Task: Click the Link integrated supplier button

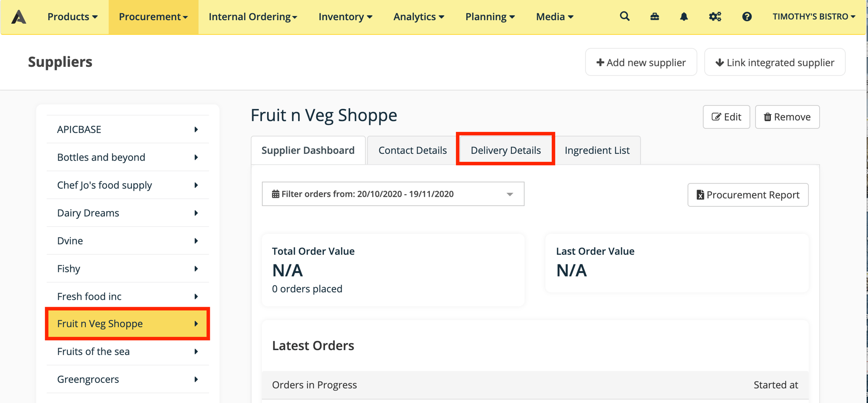Action: coord(775,62)
